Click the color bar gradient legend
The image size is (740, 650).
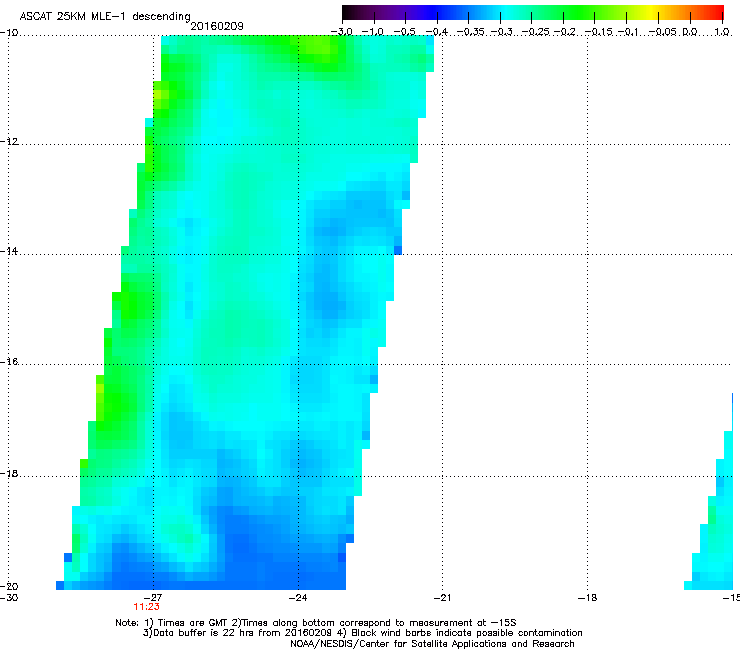point(532,13)
